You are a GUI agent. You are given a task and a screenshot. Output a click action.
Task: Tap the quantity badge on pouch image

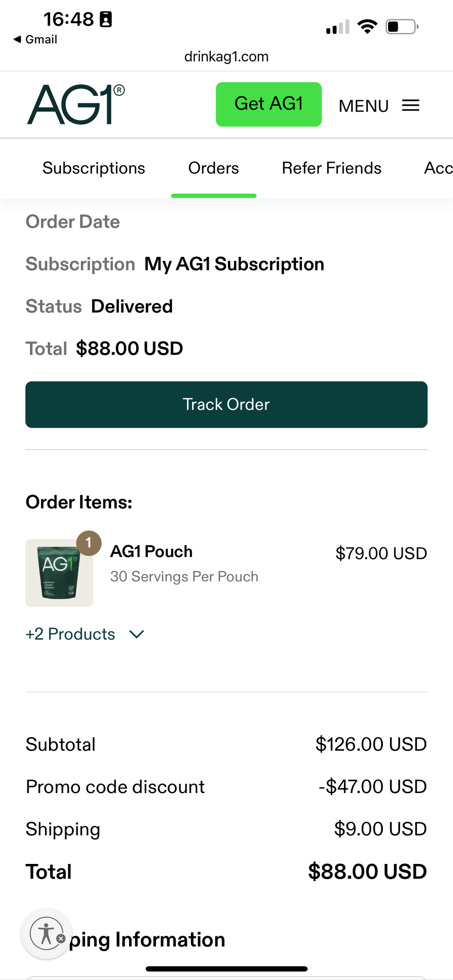click(89, 543)
